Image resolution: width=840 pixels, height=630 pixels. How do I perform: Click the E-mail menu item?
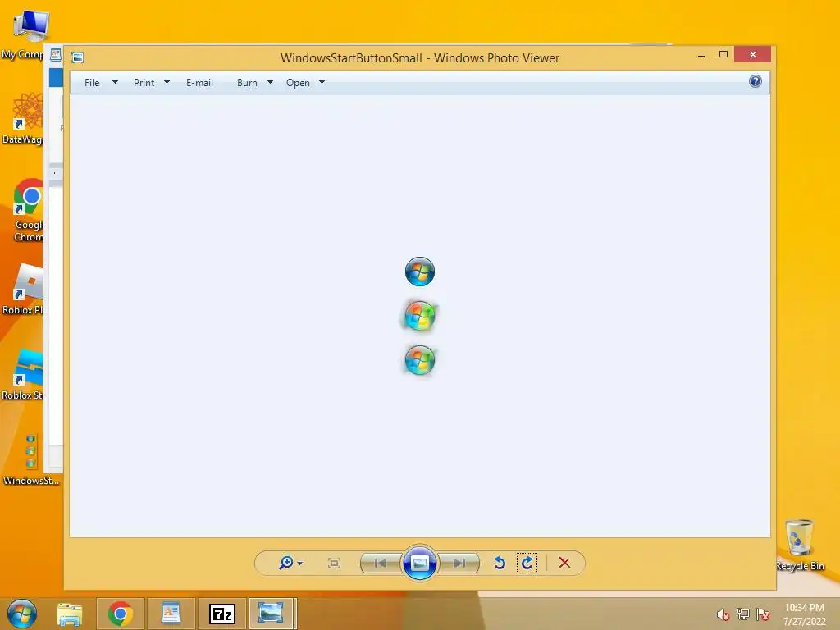[x=199, y=83]
